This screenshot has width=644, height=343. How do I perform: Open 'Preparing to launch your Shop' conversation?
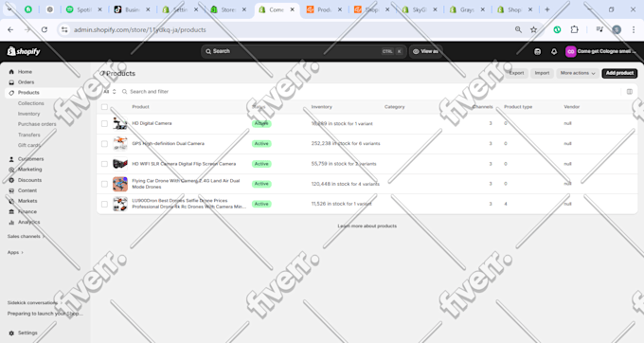(45, 314)
